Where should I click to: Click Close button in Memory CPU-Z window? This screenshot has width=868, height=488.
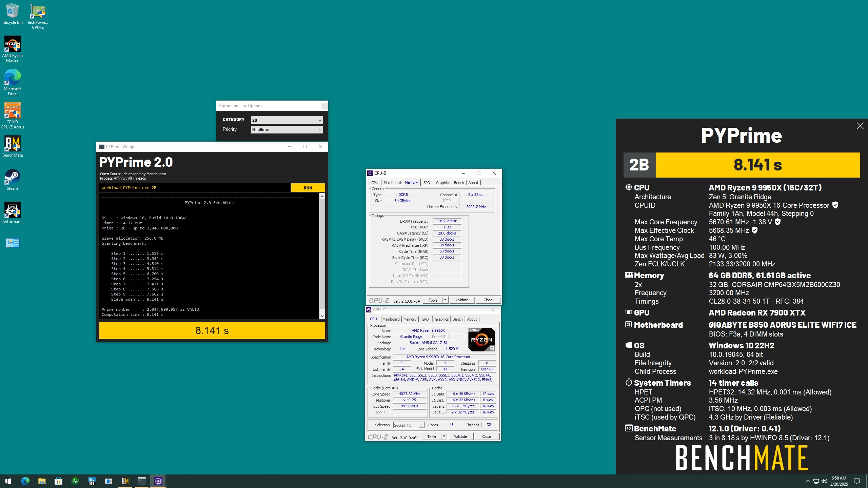488,300
